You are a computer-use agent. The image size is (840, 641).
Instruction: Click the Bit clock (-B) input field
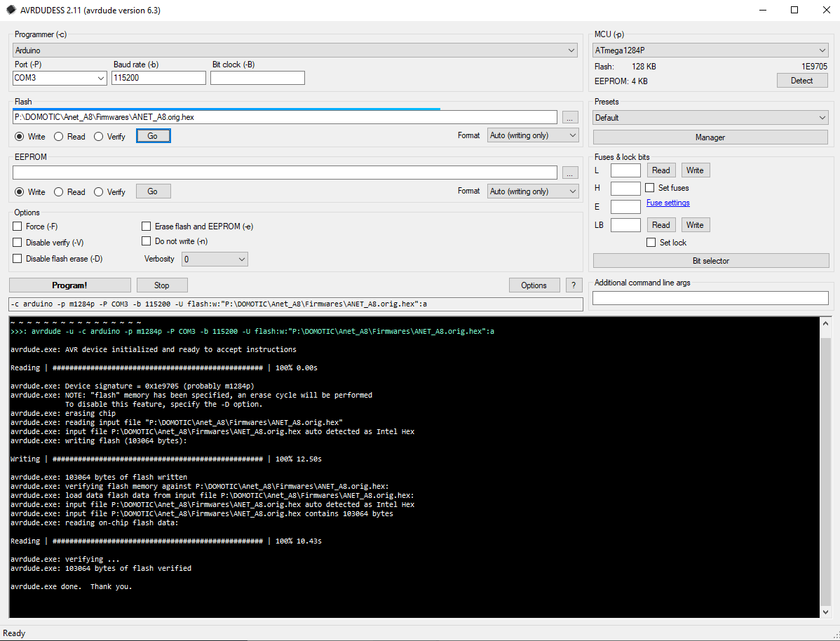pyautogui.click(x=257, y=78)
